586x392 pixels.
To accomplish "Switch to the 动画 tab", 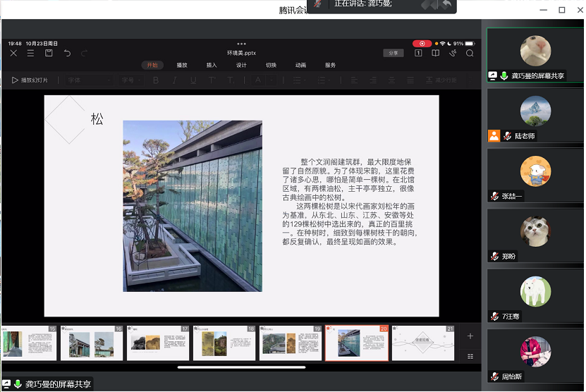I will tap(300, 66).
